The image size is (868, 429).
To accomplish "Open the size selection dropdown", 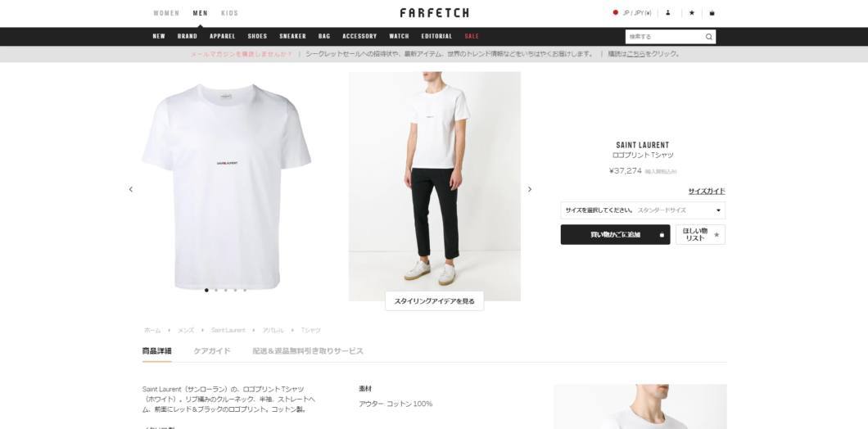I will tap(643, 210).
